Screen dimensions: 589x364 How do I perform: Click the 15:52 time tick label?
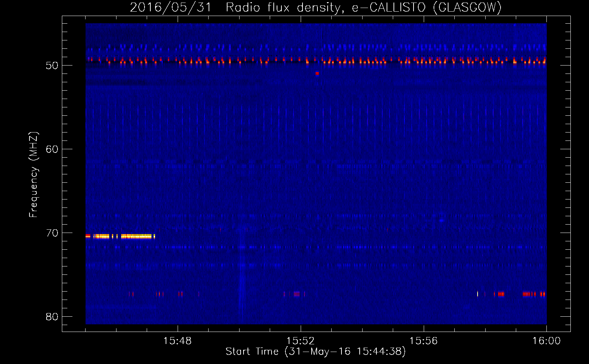pyautogui.click(x=300, y=341)
